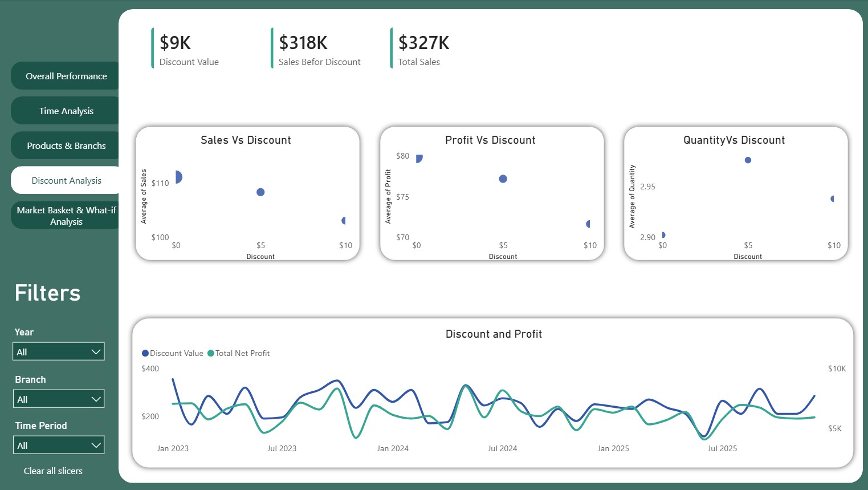Go to the Overall Performance page
This screenshot has width=868, height=490.
click(66, 76)
